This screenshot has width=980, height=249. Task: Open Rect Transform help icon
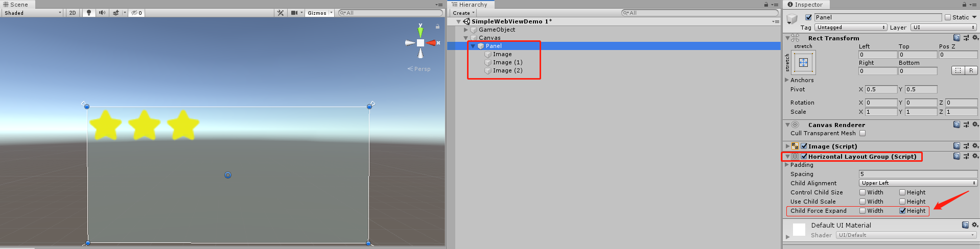(x=956, y=38)
